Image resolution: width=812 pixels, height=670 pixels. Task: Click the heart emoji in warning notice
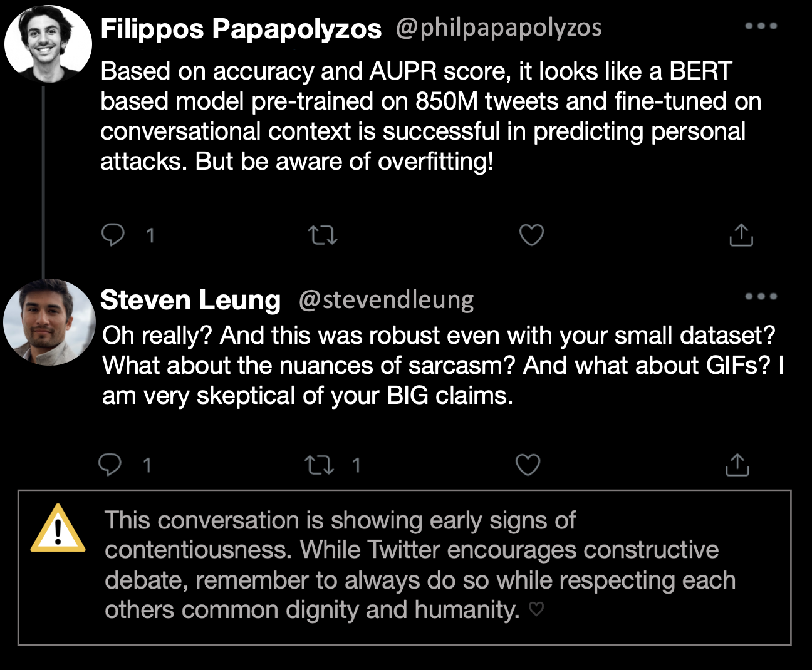(536, 609)
